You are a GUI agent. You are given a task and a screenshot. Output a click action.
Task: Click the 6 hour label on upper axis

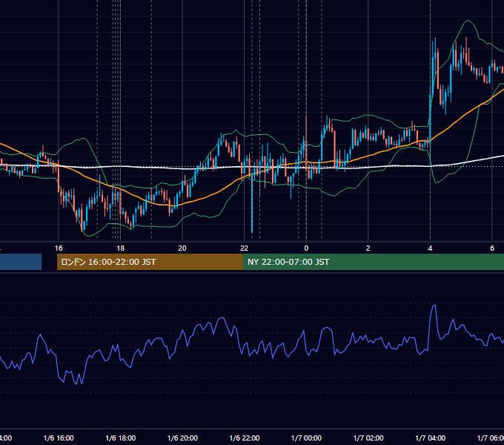click(x=492, y=248)
